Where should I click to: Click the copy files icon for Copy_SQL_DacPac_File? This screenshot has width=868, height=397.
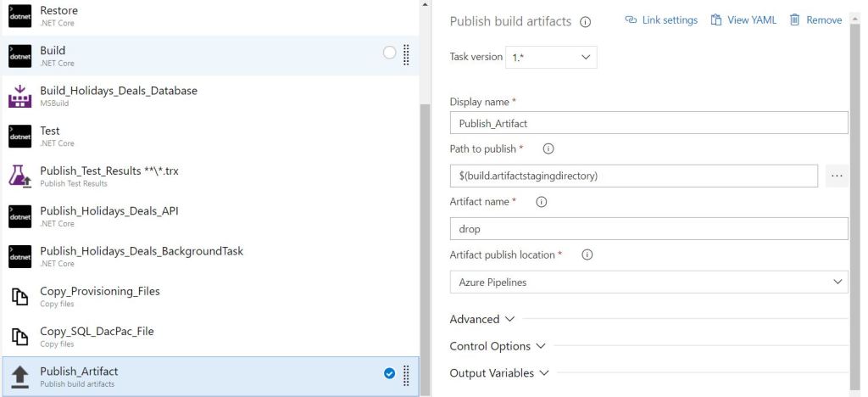(x=20, y=337)
